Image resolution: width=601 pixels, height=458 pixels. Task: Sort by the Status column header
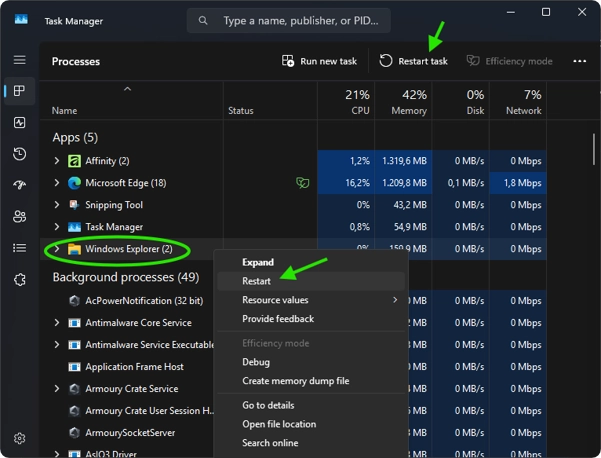pyautogui.click(x=270, y=101)
